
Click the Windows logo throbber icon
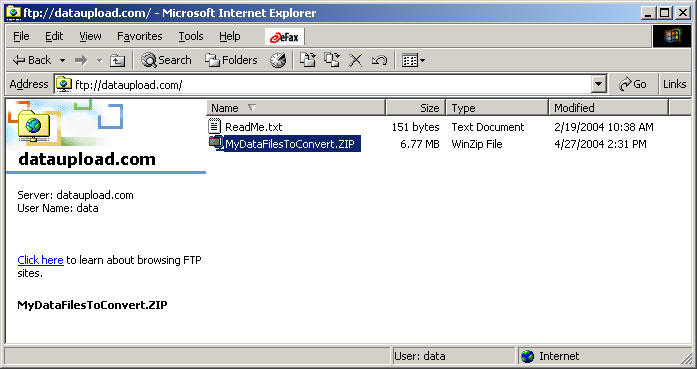(x=672, y=36)
